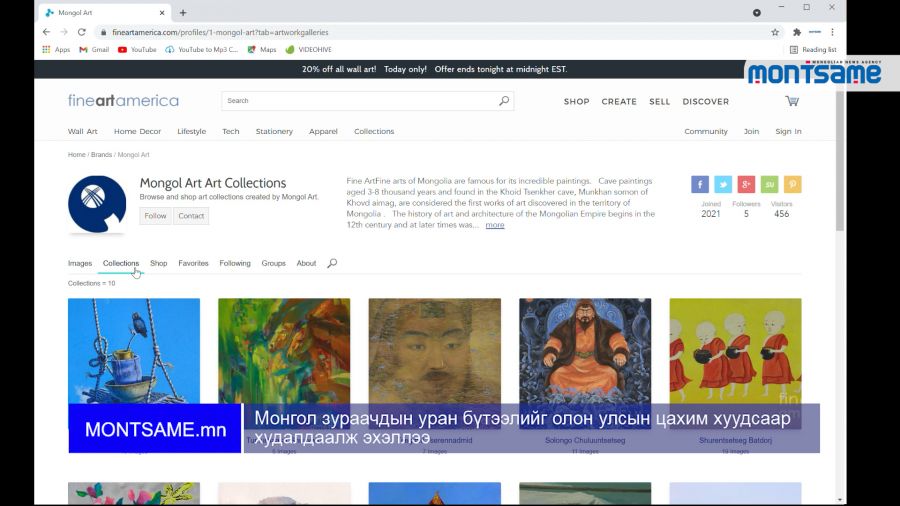Click the Sign In link
The height and width of the screenshot is (506, 900).
(x=788, y=131)
